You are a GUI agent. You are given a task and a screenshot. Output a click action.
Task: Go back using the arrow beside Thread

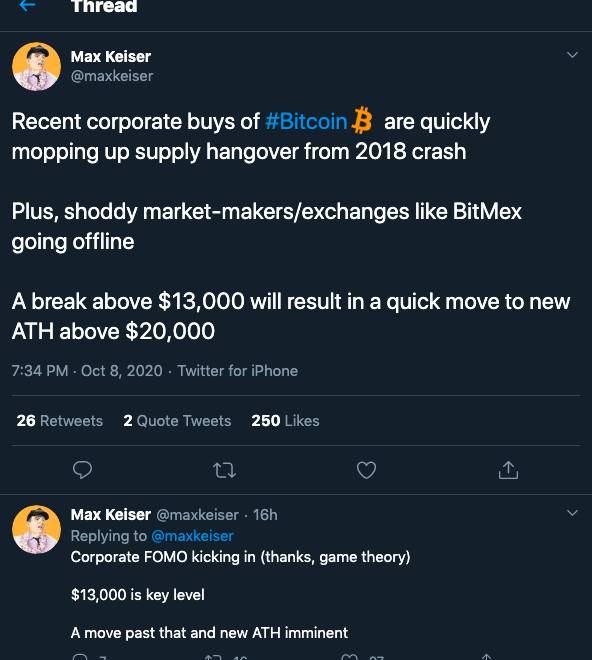[27, 5]
